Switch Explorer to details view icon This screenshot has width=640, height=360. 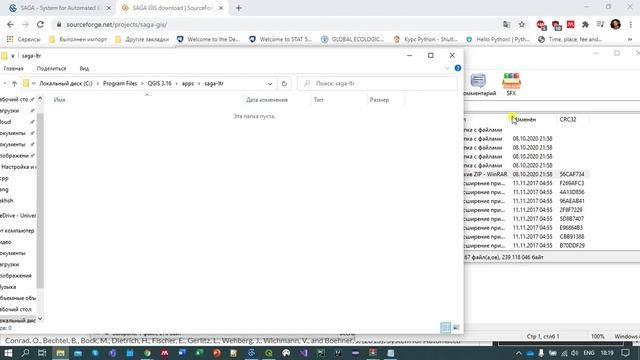446,327
